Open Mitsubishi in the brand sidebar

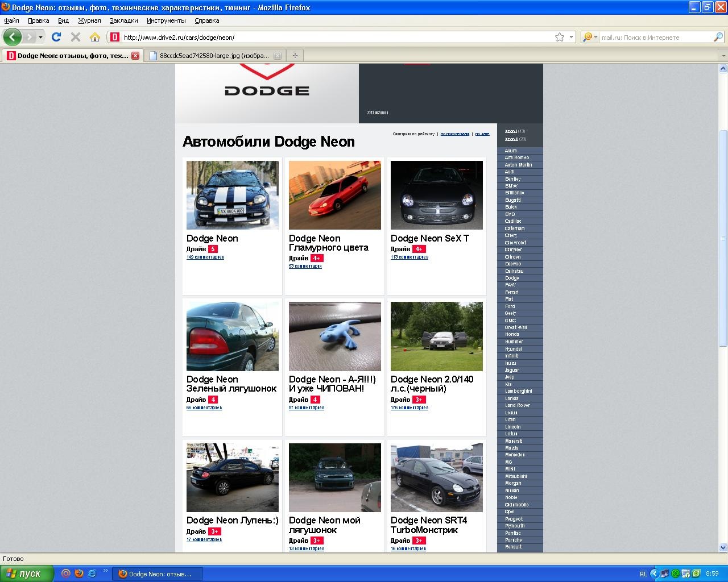click(x=516, y=476)
